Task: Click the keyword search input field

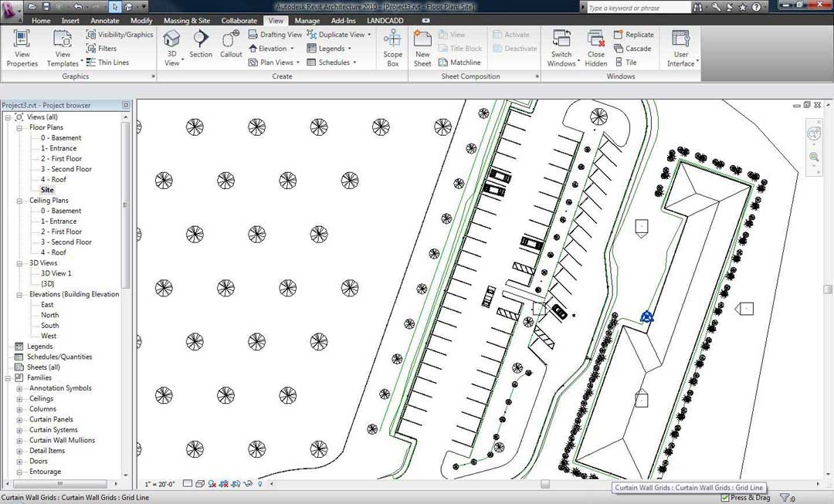Action: pos(636,8)
